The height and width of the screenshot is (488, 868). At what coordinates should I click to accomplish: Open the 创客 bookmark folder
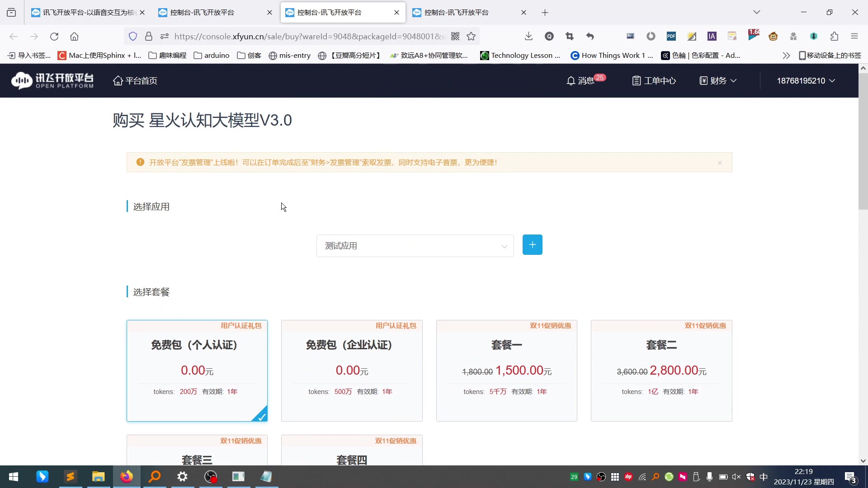(x=249, y=56)
